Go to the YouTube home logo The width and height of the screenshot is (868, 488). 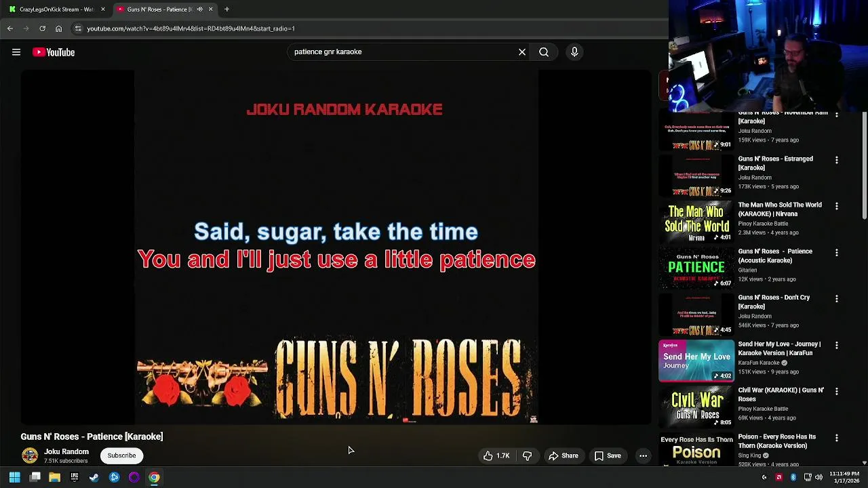coord(54,52)
